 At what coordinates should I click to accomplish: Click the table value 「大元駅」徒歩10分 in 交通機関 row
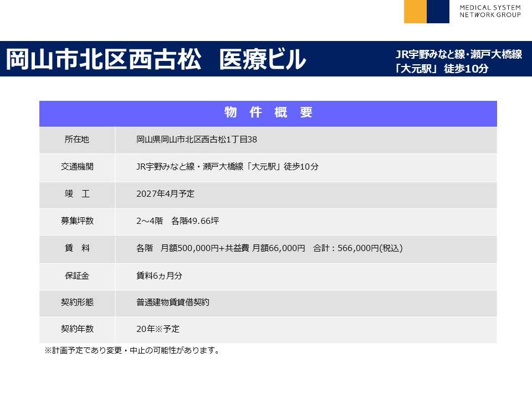tap(282, 167)
